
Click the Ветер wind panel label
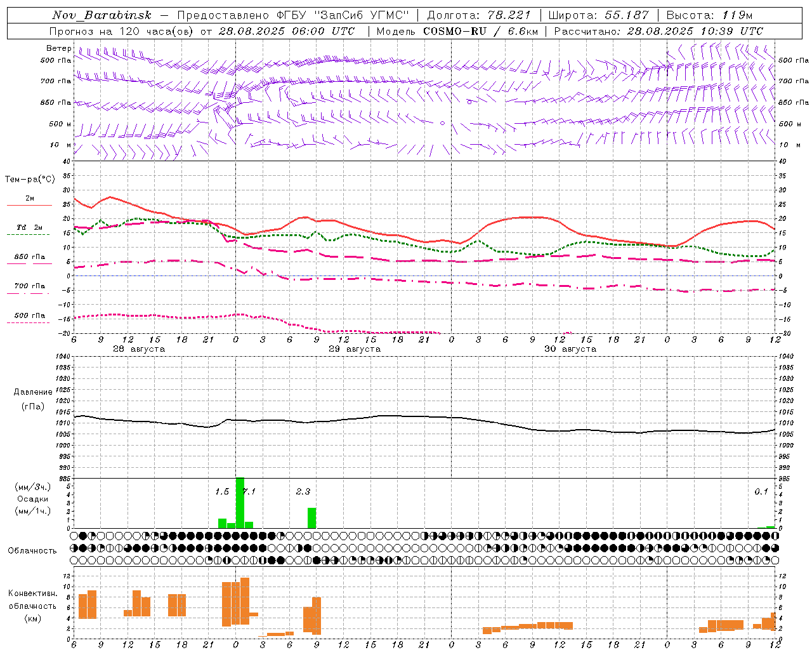pyautogui.click(x=58, y=48)
